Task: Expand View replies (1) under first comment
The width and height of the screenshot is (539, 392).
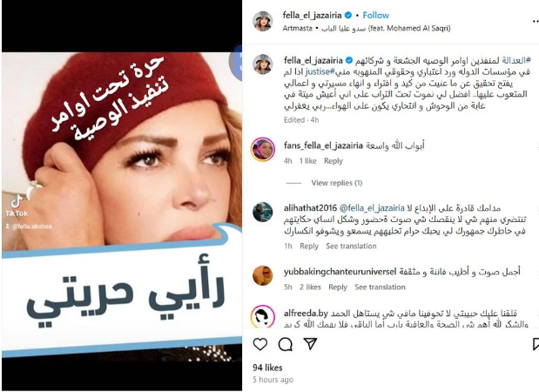Action: (336, 183)
